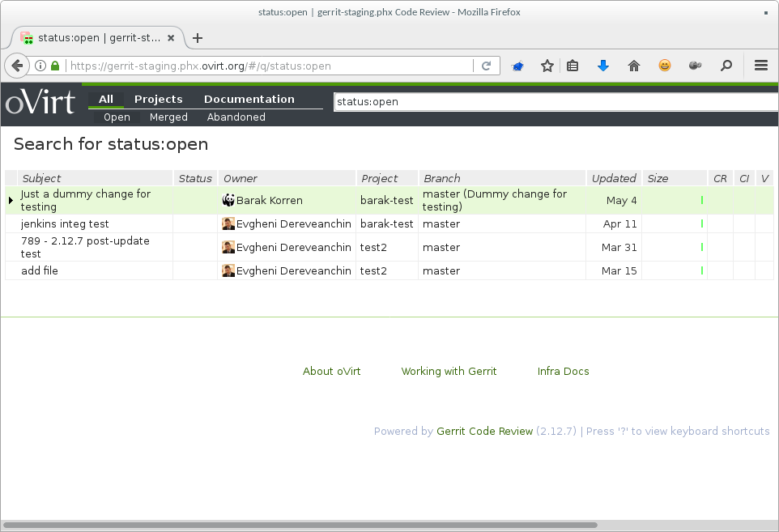Viewport: 779px width, 532px height.
Task: Open the Projects menu
Action: pos(158,99)
